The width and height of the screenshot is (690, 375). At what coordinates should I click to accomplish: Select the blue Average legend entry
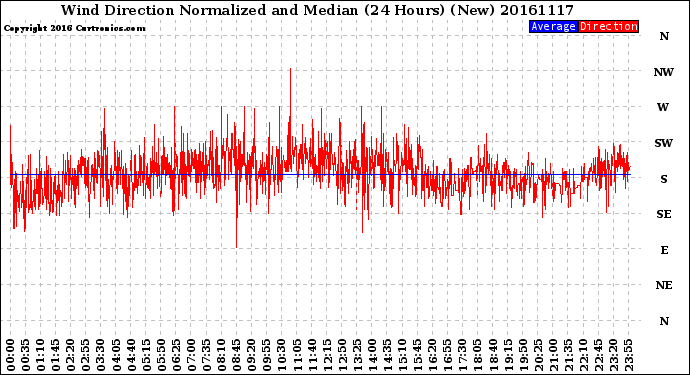(553, 26)
